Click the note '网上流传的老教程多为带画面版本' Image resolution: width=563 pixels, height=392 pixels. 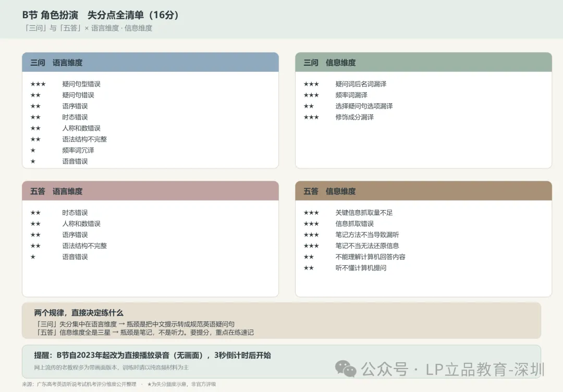tap(112, 367)
